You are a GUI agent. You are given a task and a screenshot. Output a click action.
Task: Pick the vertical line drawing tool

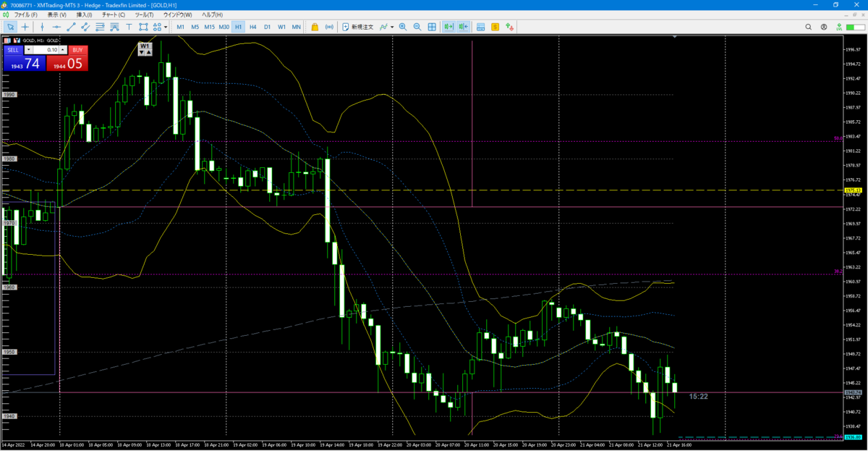click(x=41, y=27)
